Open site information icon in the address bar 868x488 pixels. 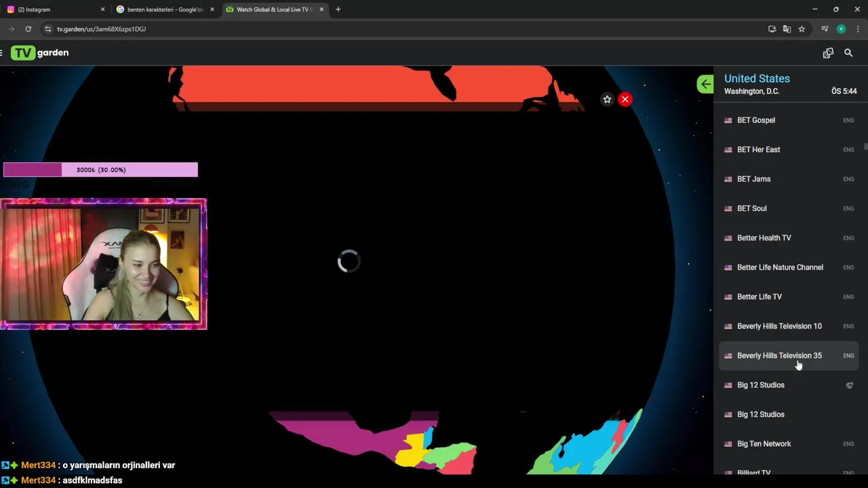47,29
